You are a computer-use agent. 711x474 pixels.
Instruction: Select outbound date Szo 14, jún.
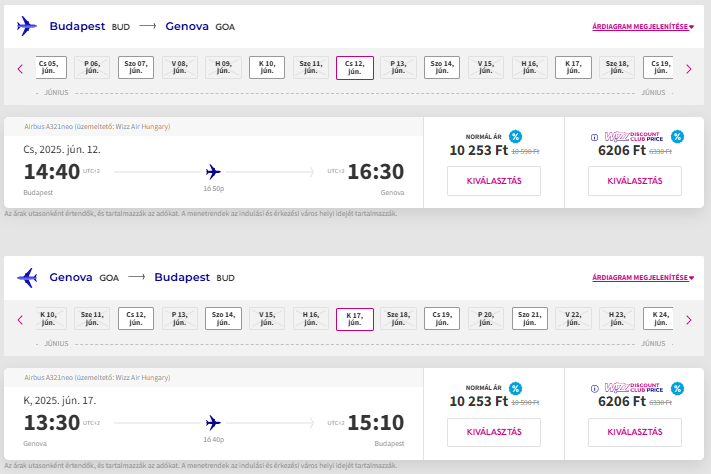442,68
